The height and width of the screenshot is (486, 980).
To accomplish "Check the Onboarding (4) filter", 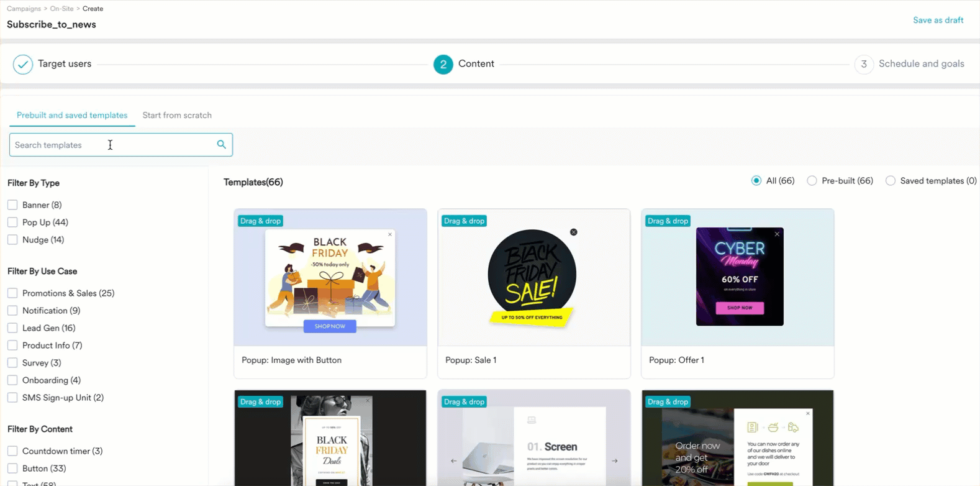I will pos(12,380).
